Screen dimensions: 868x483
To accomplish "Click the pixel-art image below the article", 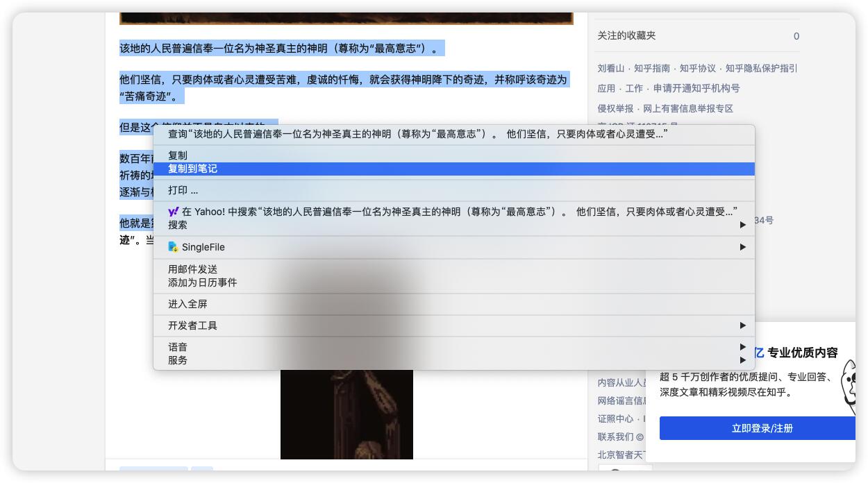I will 347,416.
